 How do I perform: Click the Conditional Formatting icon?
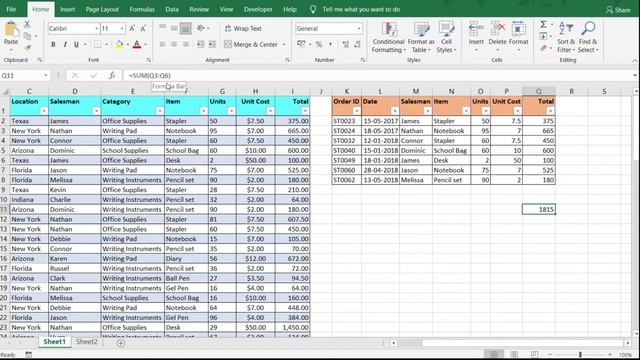tap(389, 29)
